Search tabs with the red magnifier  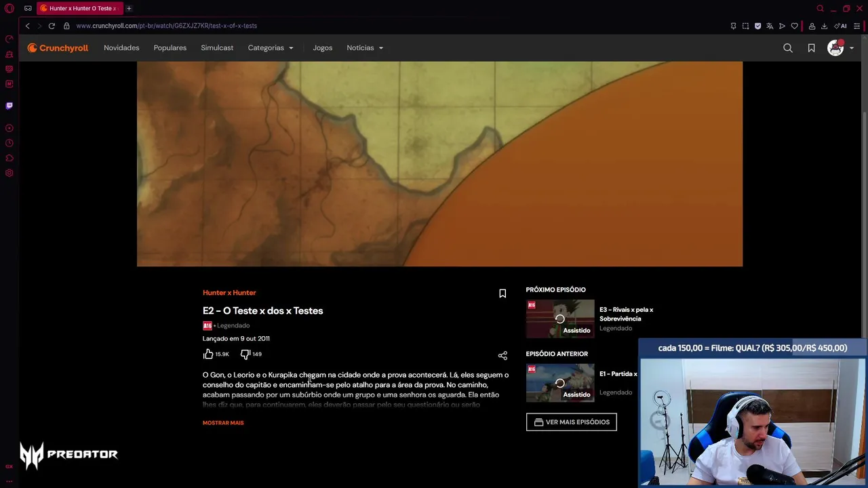tap(820, 9)
